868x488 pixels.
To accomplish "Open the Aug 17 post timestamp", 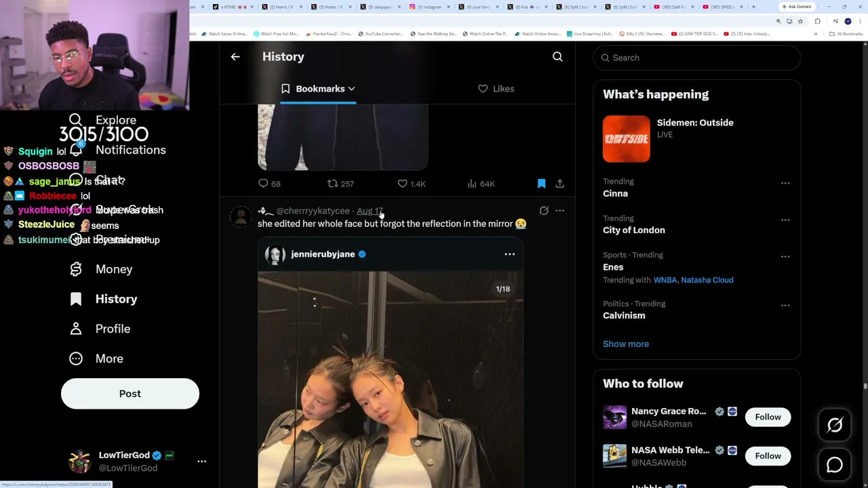I will point(370,211).
